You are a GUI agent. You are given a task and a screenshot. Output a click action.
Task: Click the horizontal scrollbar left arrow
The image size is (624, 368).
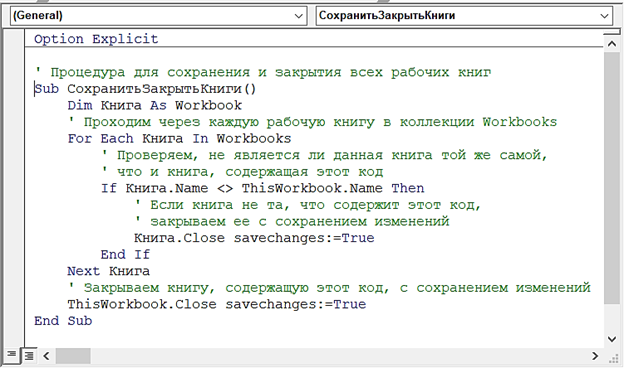click(x=46, y=356)
